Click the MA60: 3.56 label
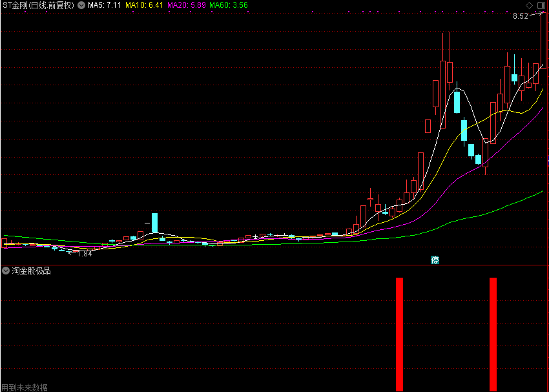The width and height of the screenshot is (549, 392). coord(228,5)
